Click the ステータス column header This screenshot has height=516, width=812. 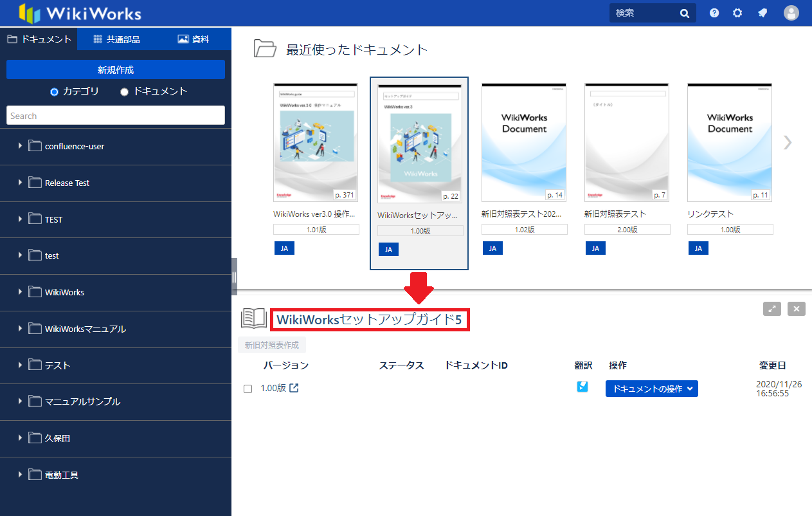point(402,365)
